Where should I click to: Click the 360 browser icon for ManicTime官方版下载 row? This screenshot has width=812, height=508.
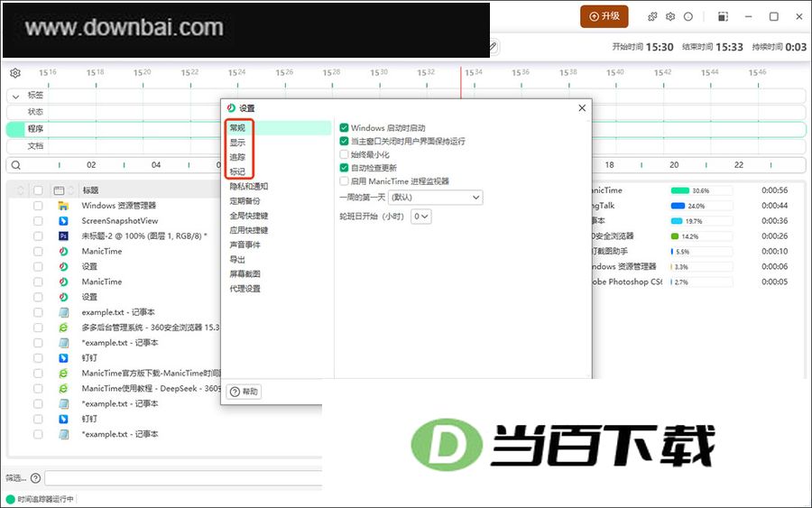point(63,374)
